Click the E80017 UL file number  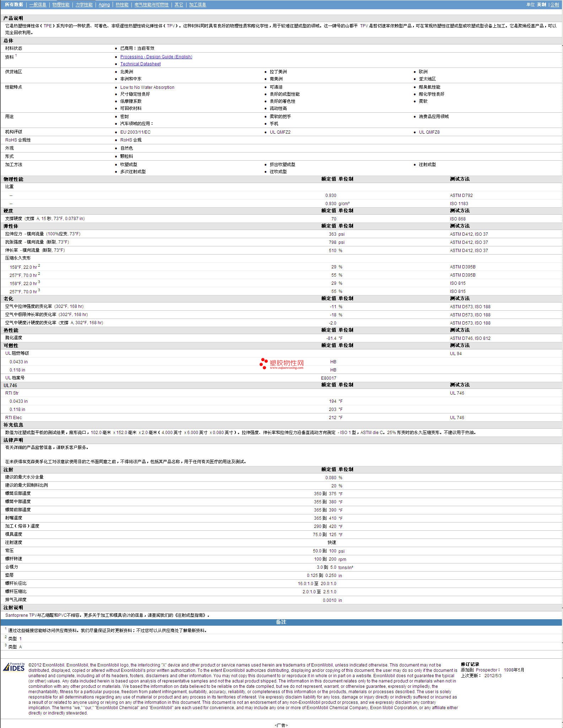tap(329, 378)
